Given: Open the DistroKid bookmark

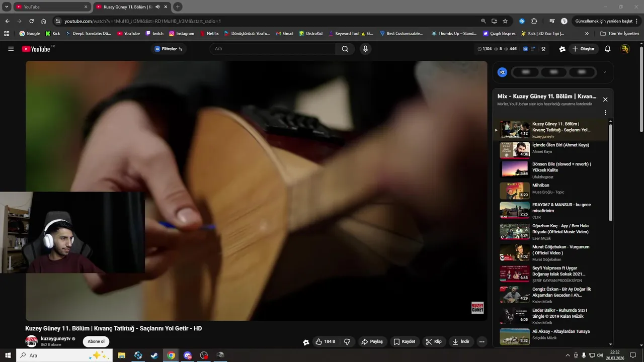Looking at the screenshot, I should click(310, 34).
